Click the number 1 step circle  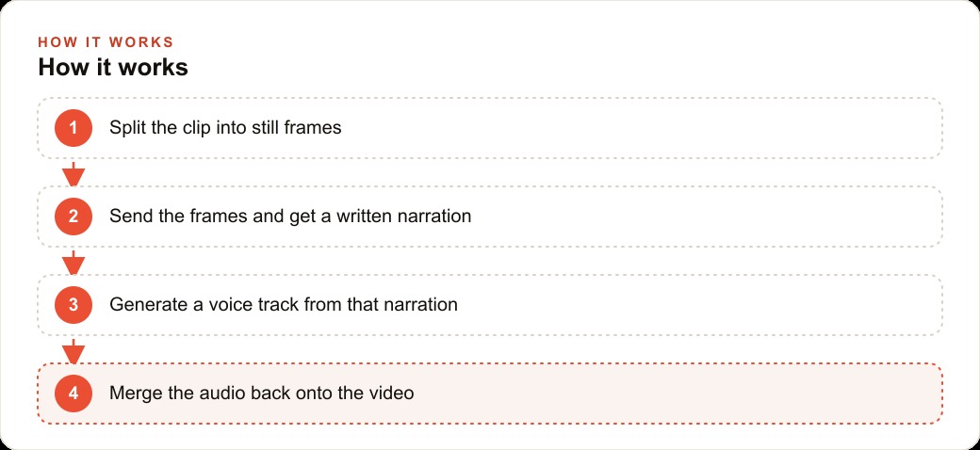(73, 128)
